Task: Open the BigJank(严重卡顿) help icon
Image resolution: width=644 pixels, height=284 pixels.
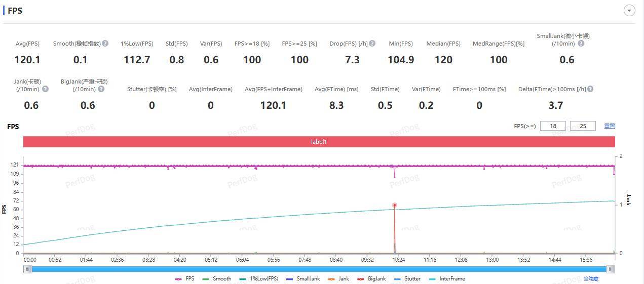Action: 101,89
